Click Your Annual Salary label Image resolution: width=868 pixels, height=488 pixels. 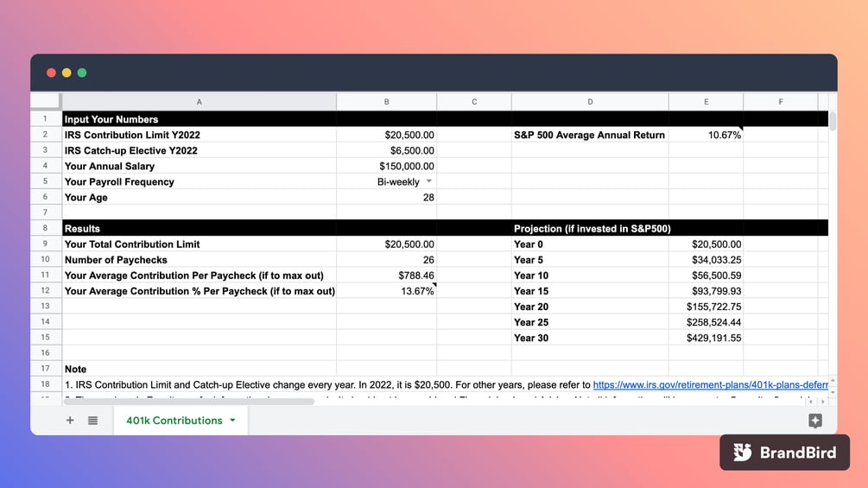(x=110, y=166)
